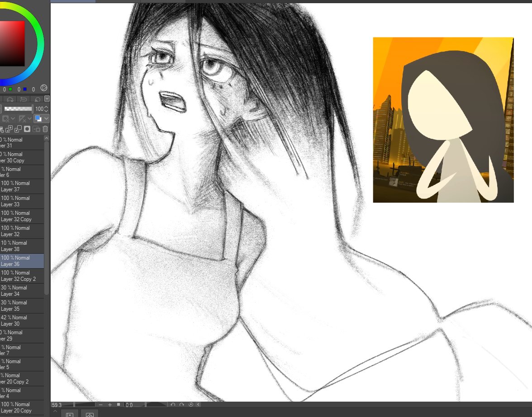Click the zoom out minus icon
This screenshot has width=532, height=417.
point(101,405)
